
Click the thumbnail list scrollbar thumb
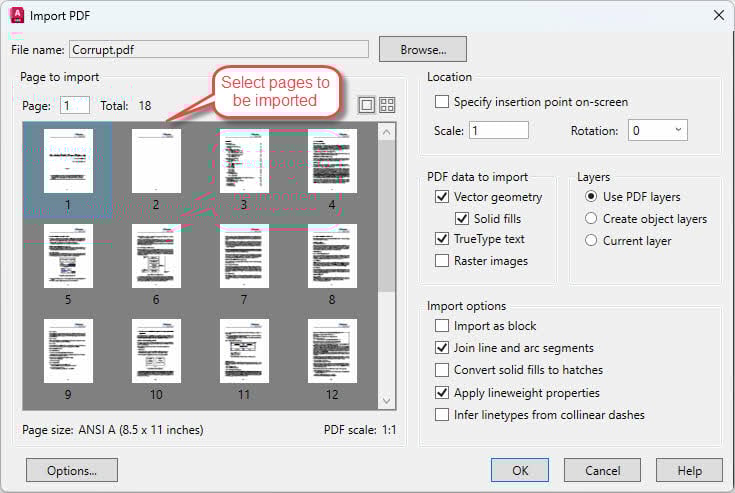click(x=386, y=216)
